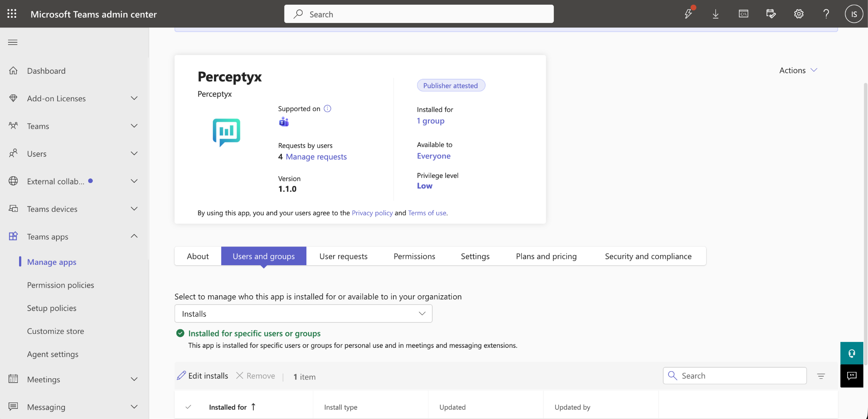Open the app launcher waffle icon
This screenshot has width=868, height=419.
pyautogui.click(x=12, y=14)
